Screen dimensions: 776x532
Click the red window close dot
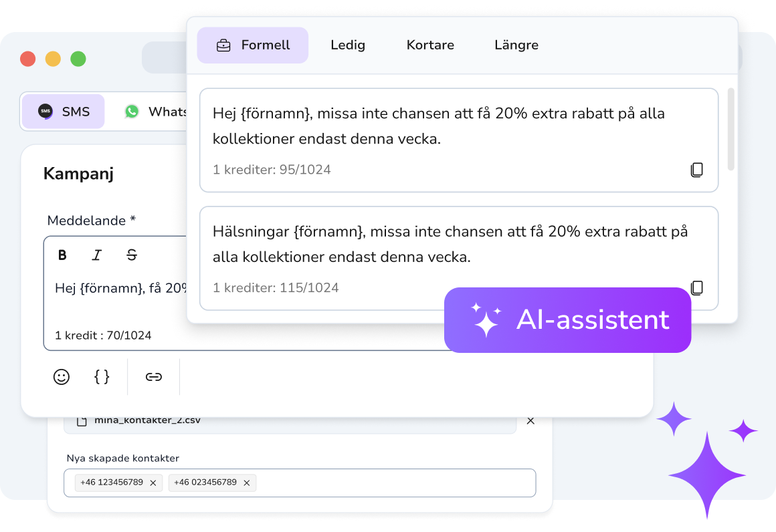(x=27, y=59)
